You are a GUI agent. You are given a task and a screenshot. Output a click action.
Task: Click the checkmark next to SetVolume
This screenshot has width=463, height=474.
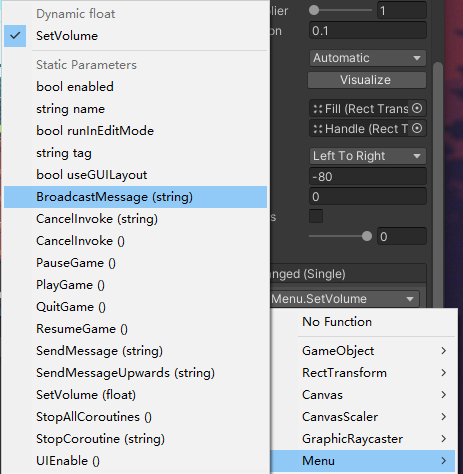pyautogui.click(x=15, y=36)
